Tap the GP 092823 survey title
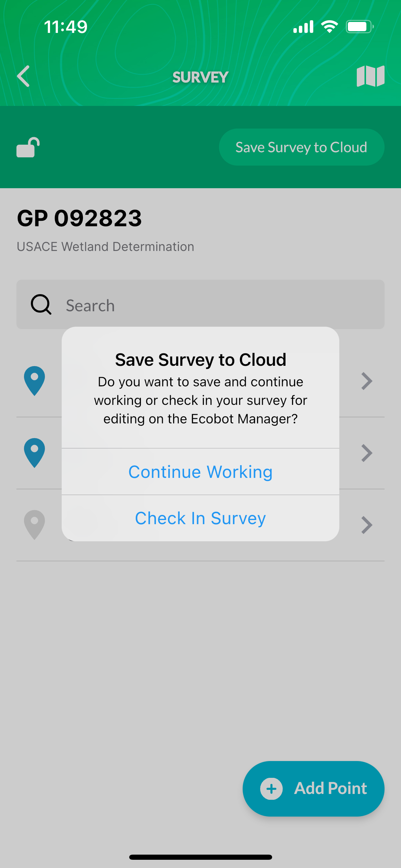Image resolution: width=401 pixels, height=868 pixels. coord(80,218)
